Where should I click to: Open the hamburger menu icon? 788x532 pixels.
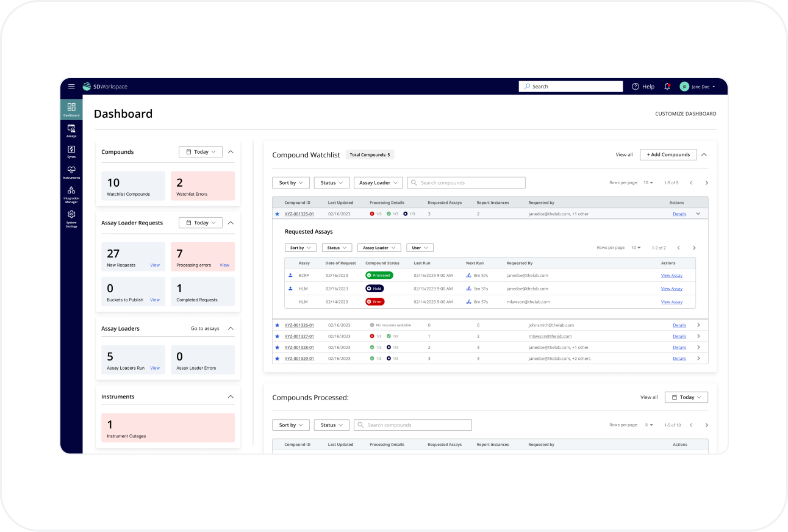coord(71,87)
